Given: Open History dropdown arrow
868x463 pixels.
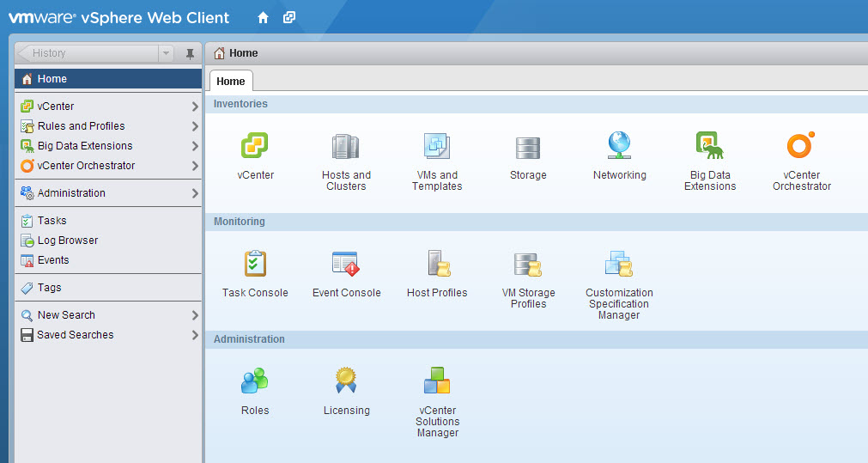Looking at the screenshot, I should coord(166,53).
